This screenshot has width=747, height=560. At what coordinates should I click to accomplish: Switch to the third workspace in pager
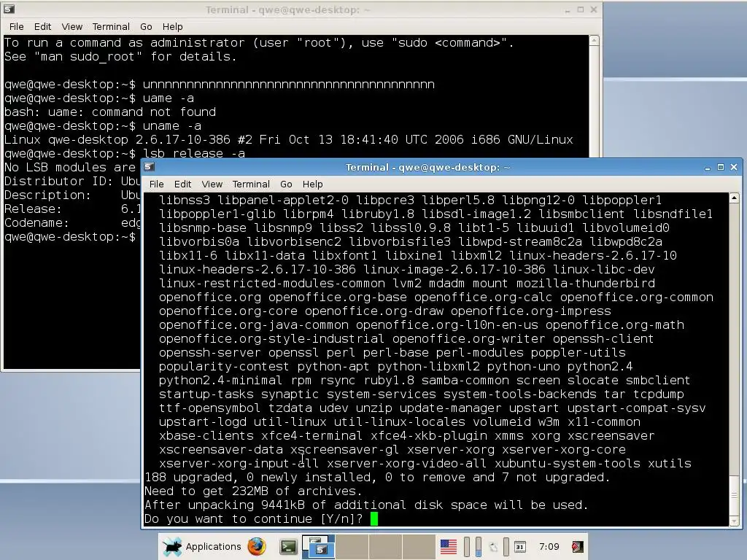(385, 546)
